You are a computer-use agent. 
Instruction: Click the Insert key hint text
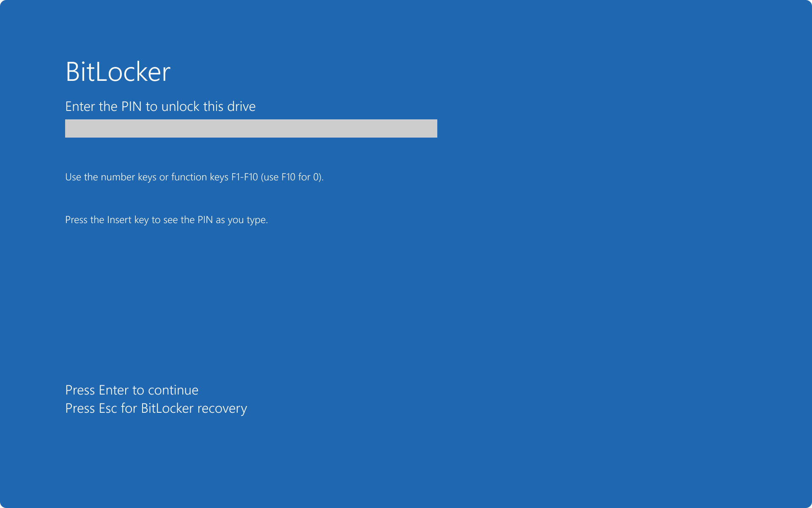click(x=166, y=219)
